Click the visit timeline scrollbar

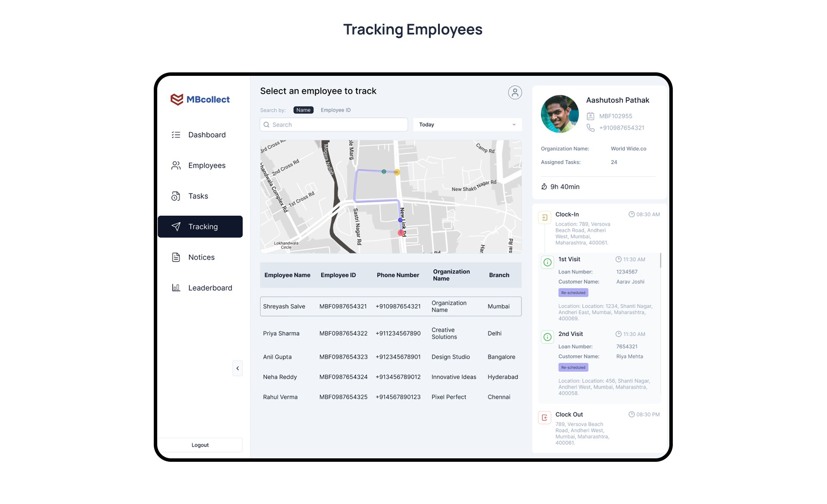point(660,261)
